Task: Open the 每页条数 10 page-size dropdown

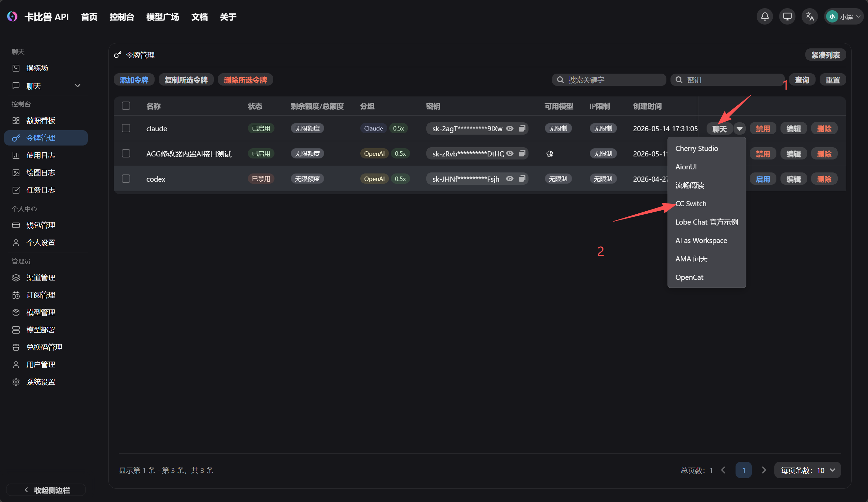Action: (x=807, y=470)
